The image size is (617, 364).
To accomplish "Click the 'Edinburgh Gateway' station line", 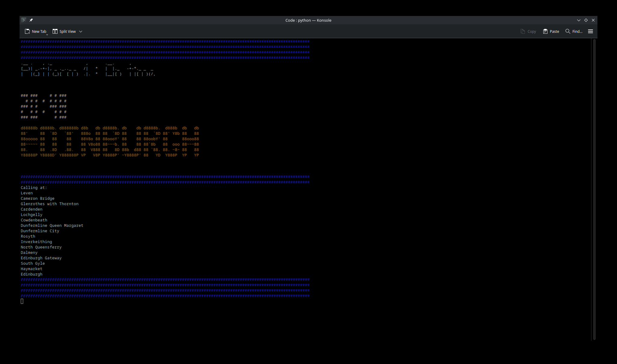I will pyautogui.click(x=41, y=258).
